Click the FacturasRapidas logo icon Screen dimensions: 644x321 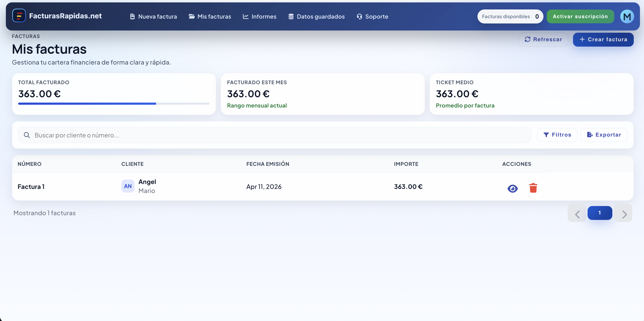tap(19, 16)
